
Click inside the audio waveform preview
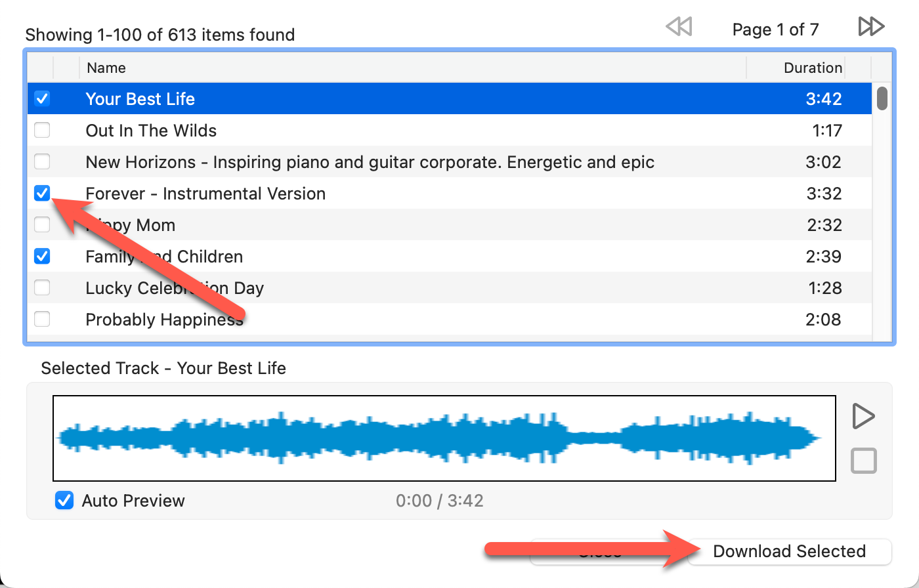[444, 438]
